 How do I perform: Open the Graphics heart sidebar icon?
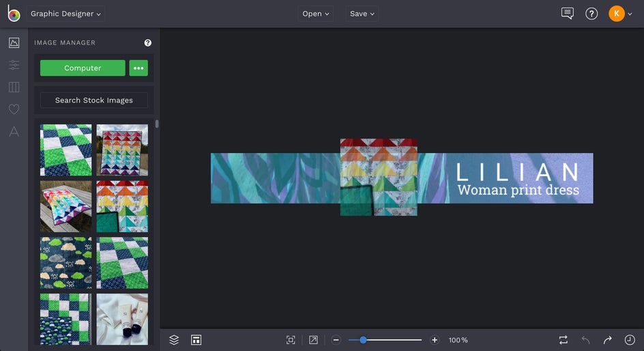pos(14,109)
